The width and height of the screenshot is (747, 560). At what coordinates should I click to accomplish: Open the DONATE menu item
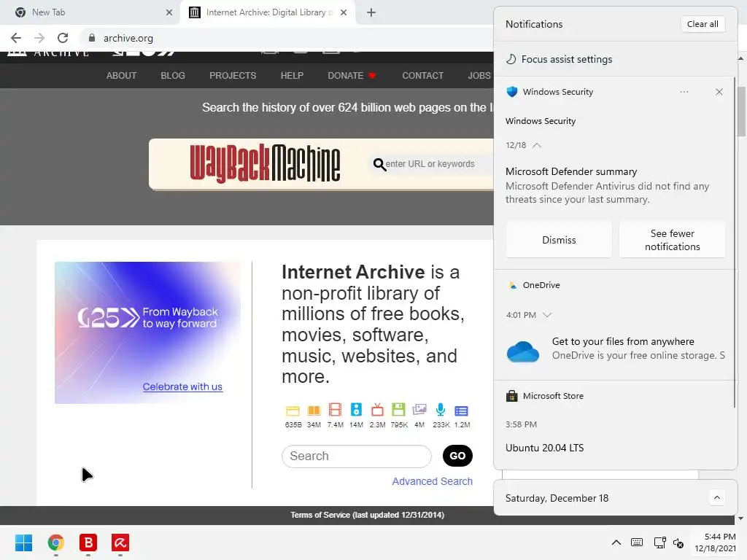(352, 76)
